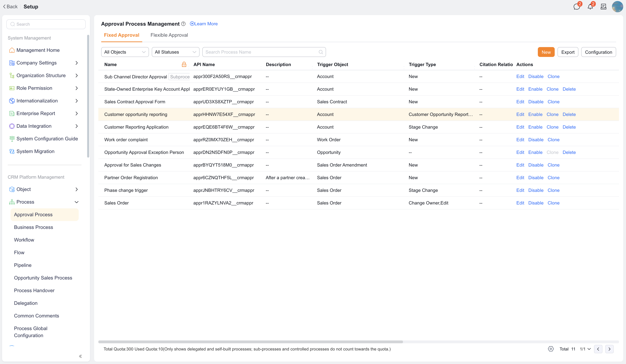
Task: Click the search magnifier in process search
Action: [321, 52]
